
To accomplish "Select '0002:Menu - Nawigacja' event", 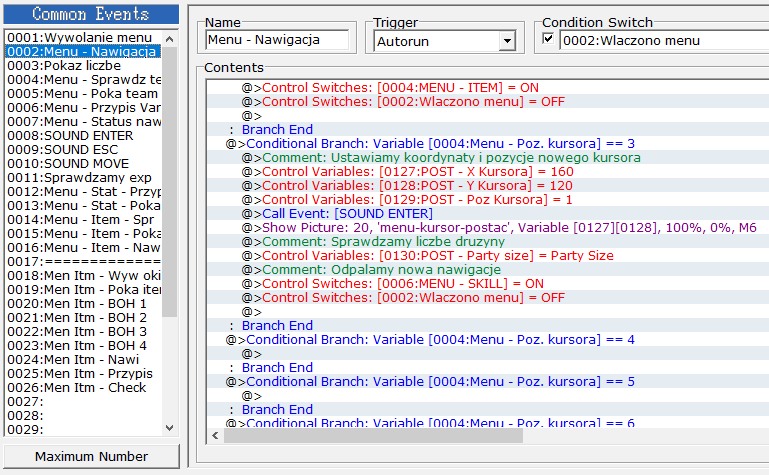I will pyautogui.click(x=82, y=51).
